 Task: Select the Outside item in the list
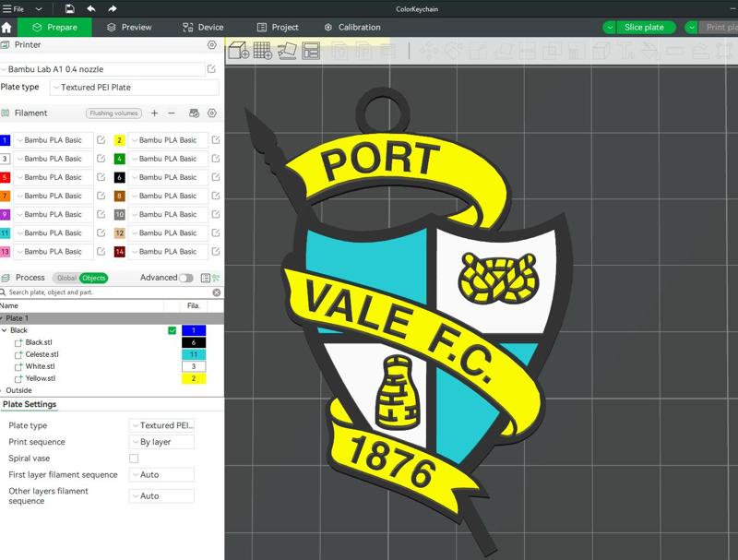[x=18, y=390]
